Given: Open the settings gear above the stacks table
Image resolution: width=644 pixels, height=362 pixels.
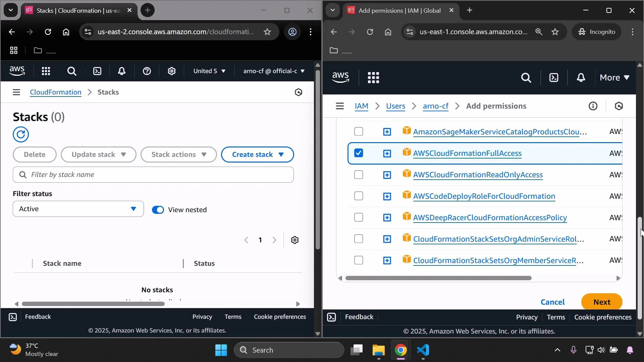Looking at the screenshot, I should click(294, 240).
